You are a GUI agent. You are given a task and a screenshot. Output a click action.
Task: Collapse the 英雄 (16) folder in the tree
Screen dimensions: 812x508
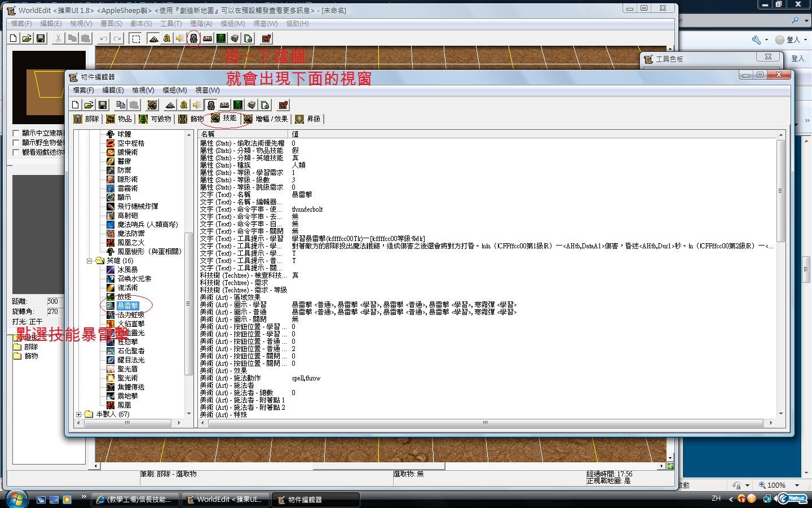coord(89,261)
